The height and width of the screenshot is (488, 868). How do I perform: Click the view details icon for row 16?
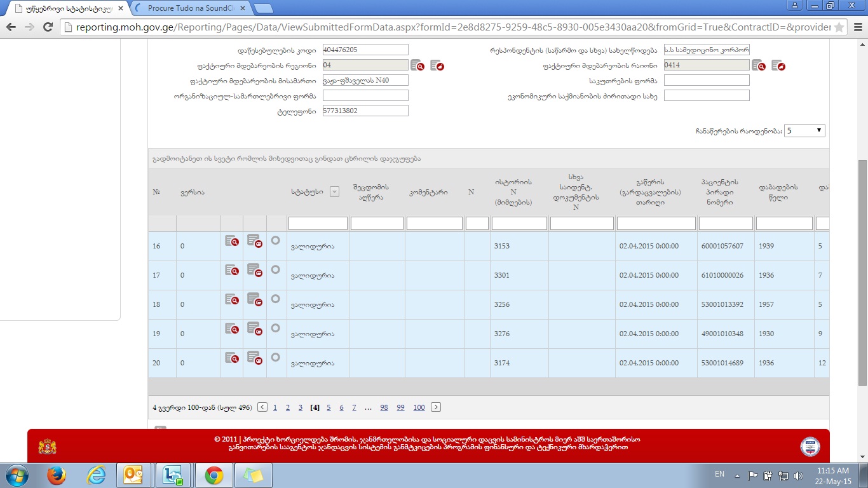click(x=231, y=241)
